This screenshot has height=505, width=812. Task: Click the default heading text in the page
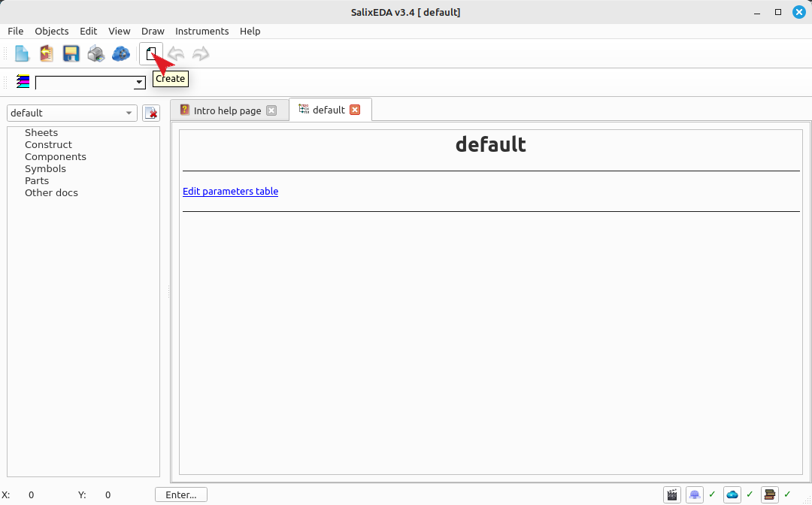click(x=490, y=144)
